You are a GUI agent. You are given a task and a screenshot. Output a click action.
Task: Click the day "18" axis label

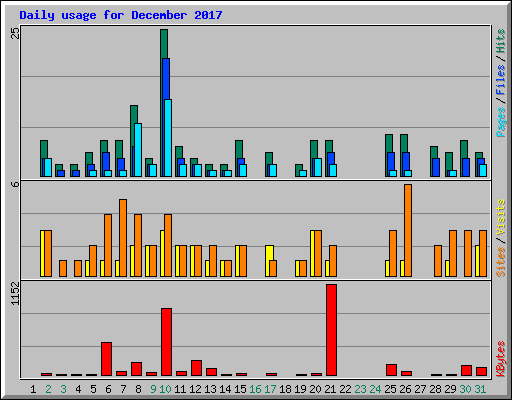(x=286, y=389)
